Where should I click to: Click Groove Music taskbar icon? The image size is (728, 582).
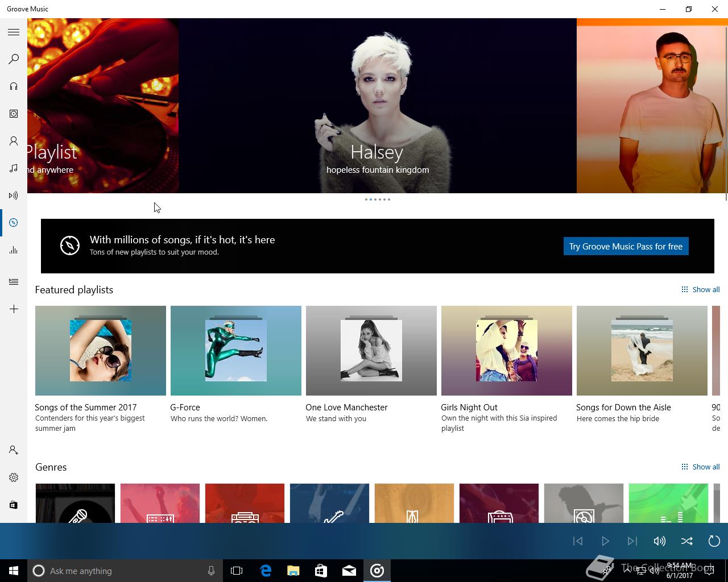point(377,571)
